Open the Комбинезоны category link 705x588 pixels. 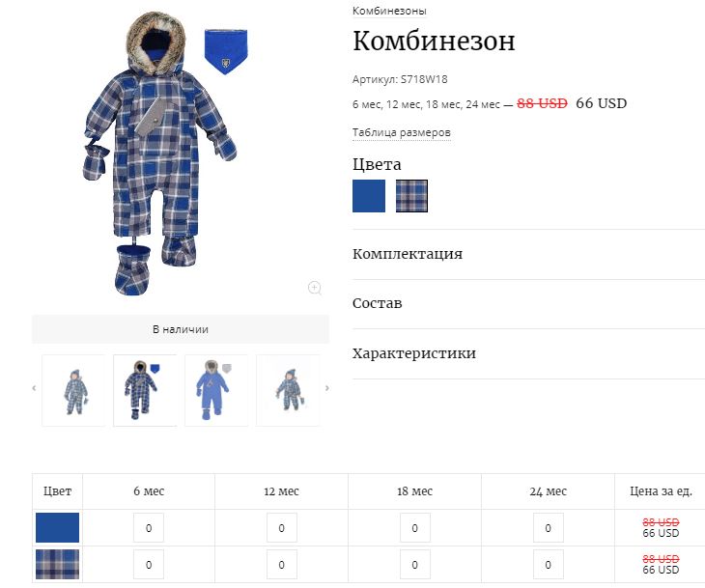(x=389, y=11)
